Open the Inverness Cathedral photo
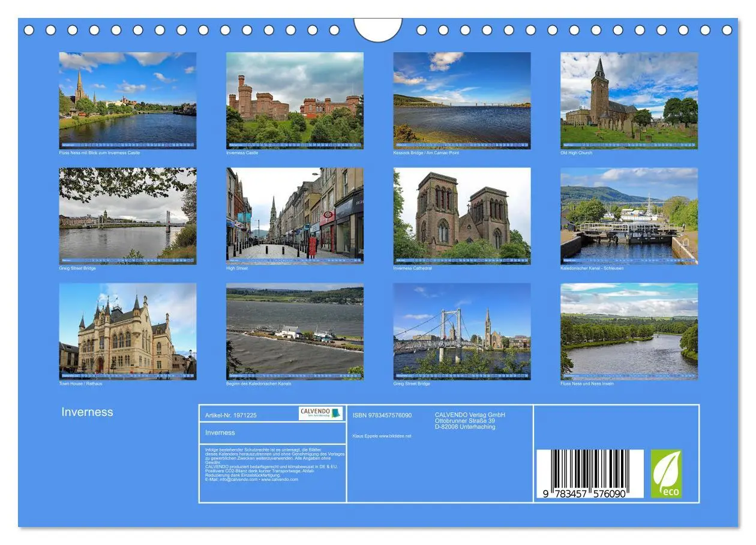 pos(462,216)
